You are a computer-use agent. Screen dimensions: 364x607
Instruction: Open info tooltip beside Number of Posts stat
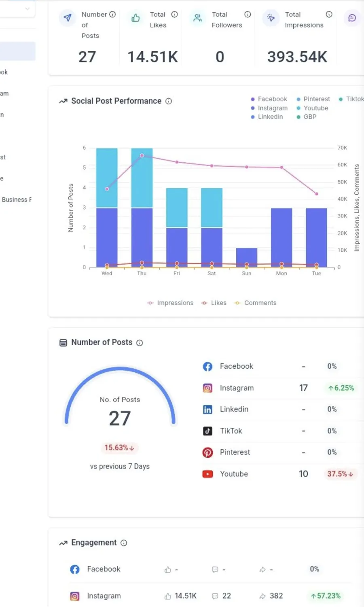tap(112, 14)
